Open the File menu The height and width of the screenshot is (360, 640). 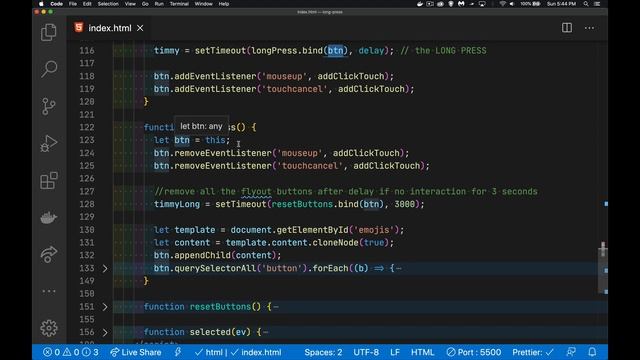pyautogui.click(x=73, y=4)
